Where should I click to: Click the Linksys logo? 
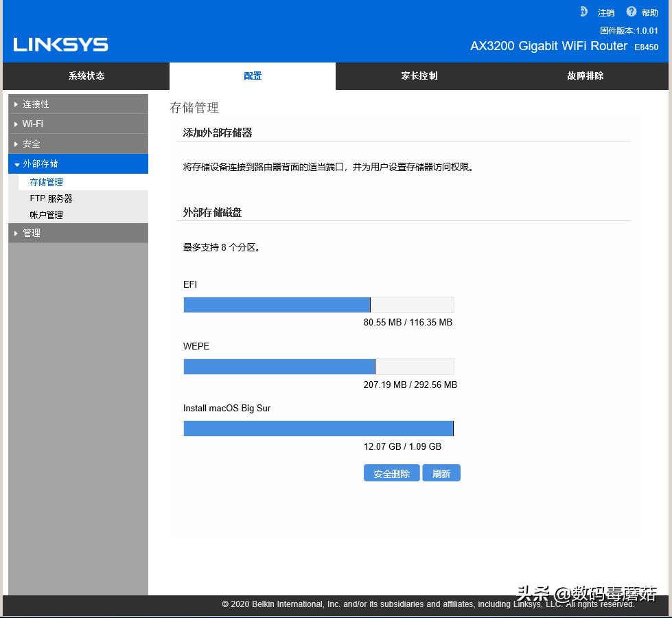(x=61, y=45)
